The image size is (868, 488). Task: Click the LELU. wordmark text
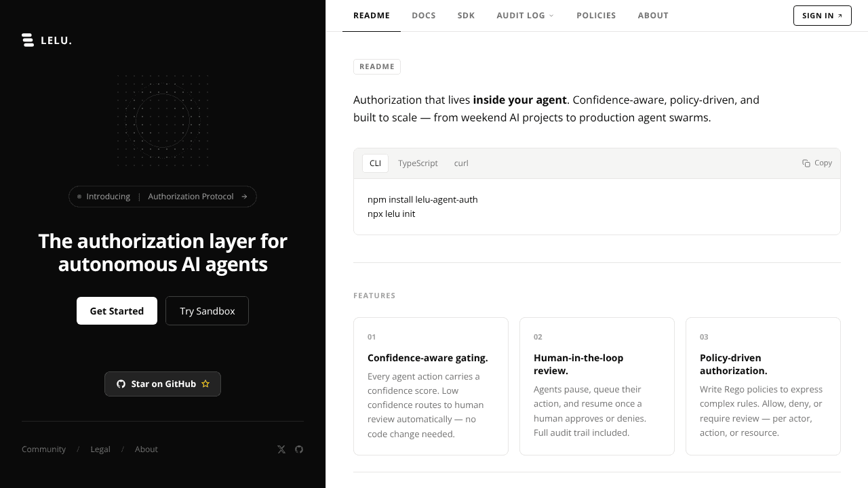tap(56, 41)
